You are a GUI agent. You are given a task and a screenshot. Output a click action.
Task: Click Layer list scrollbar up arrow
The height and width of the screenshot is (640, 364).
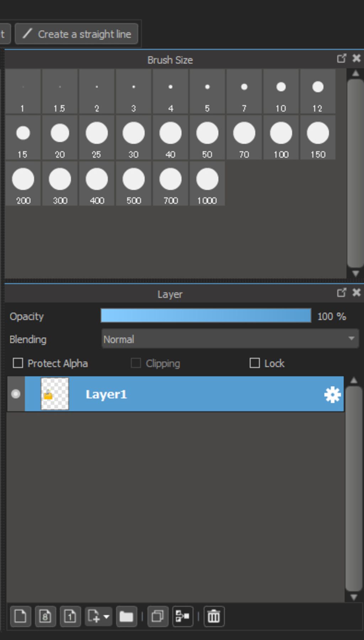pos(354,380)
